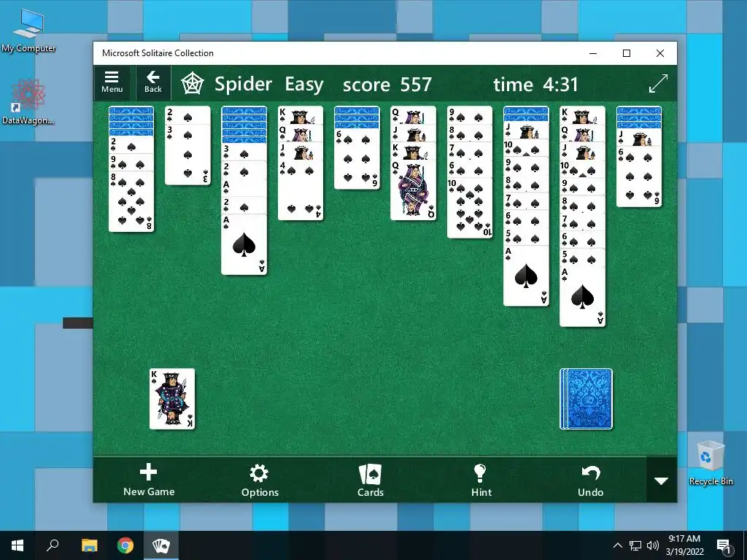Maximize the Solitaire Collection window
The height and width of the screenshot is (560, 747).
627,53
